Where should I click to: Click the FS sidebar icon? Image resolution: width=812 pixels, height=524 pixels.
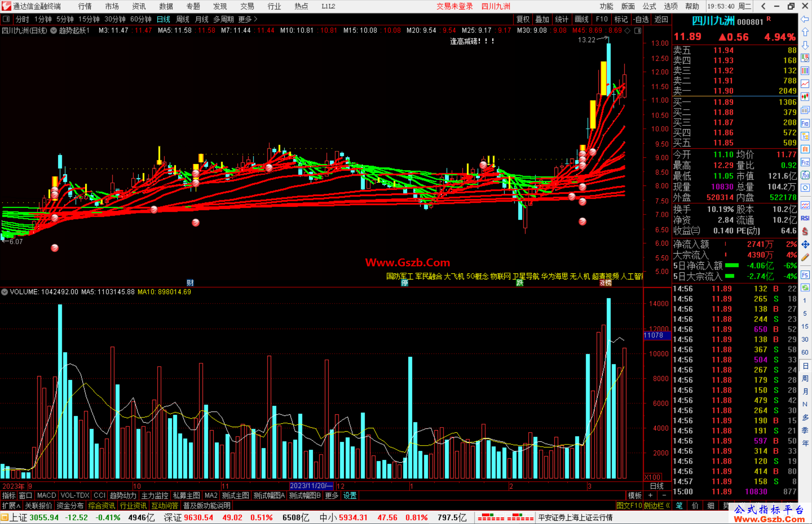tap(805, 275)
